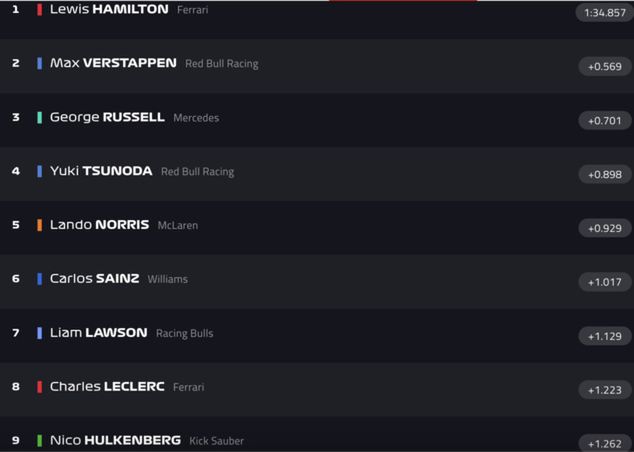
Task: Select the +0.569 gap time badge
Action: [x=605, y=67]
